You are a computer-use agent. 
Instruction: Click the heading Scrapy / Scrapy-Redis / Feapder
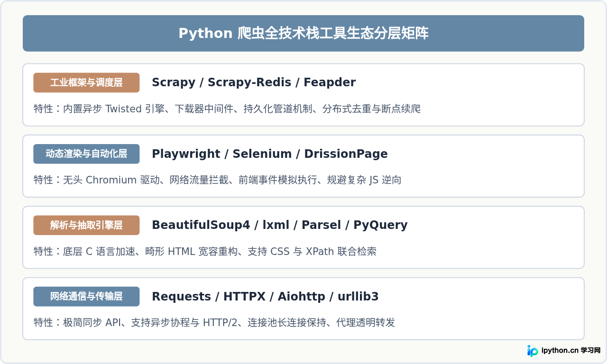pos(254,82)
